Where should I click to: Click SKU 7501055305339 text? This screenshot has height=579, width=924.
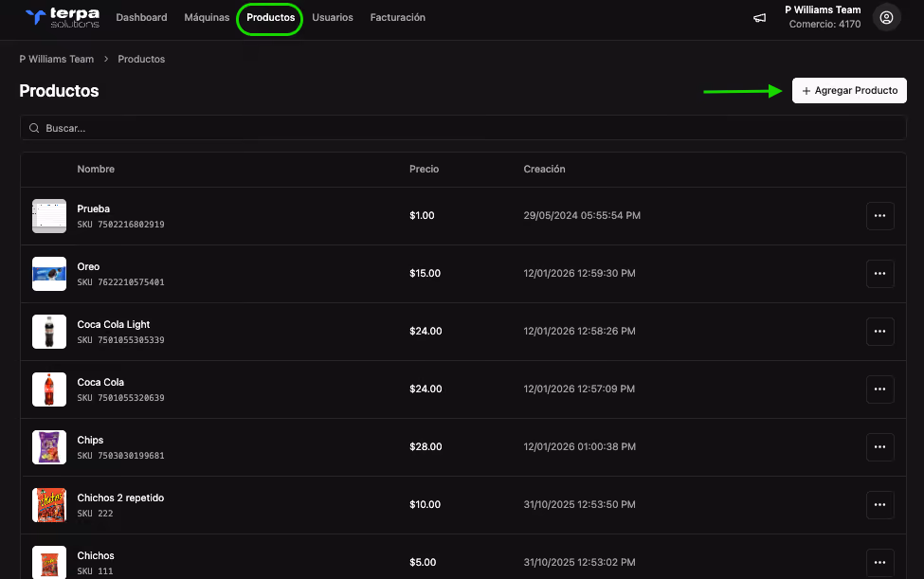[x=120, y=340]
